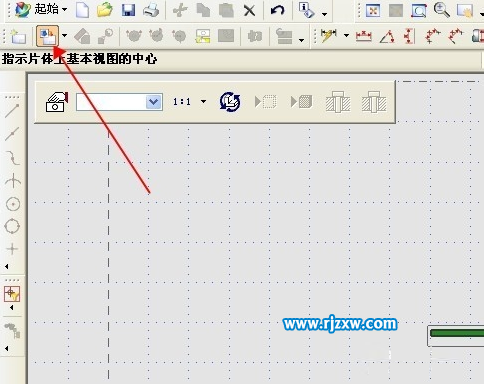This screenshot has height=384, width=484.
Task: Toggle the snap point filter icon
Action: click(12, 294)
